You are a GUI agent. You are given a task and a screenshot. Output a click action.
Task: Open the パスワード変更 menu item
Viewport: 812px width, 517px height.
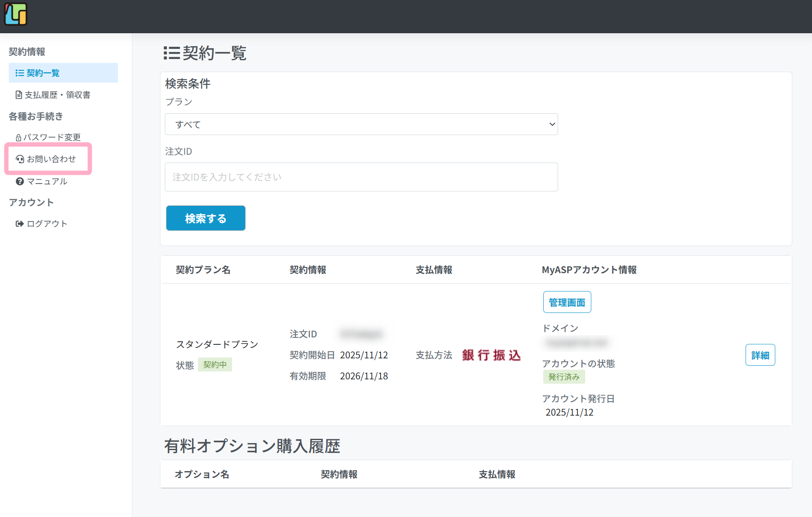(x=52, y=137)
